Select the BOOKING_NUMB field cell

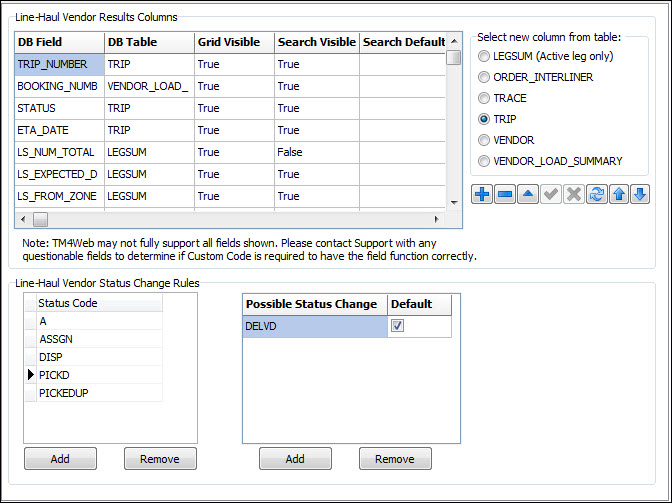(x=60, y=87)
